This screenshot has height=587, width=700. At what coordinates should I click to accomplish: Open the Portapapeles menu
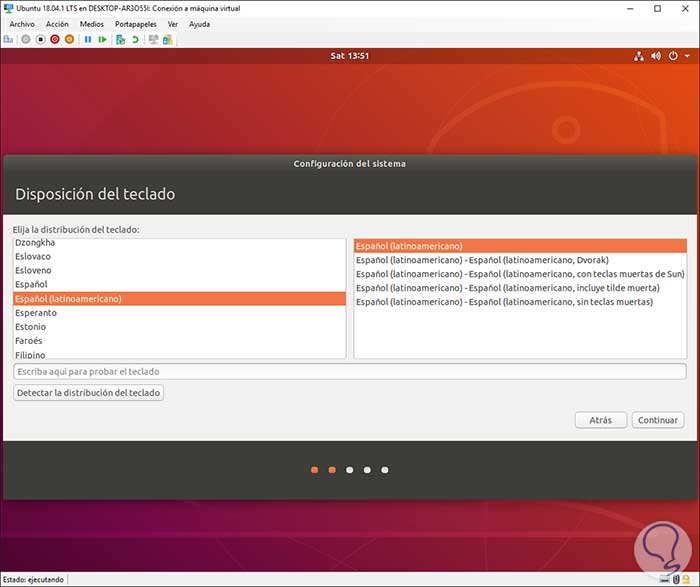point(136,24)
